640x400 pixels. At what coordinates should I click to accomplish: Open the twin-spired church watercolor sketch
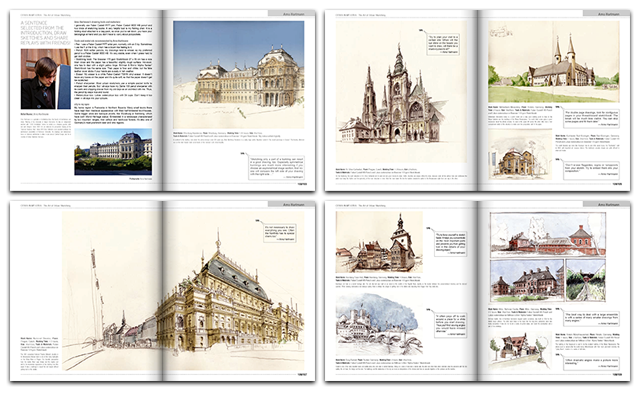pyautogui.click(x=541, y=64)
